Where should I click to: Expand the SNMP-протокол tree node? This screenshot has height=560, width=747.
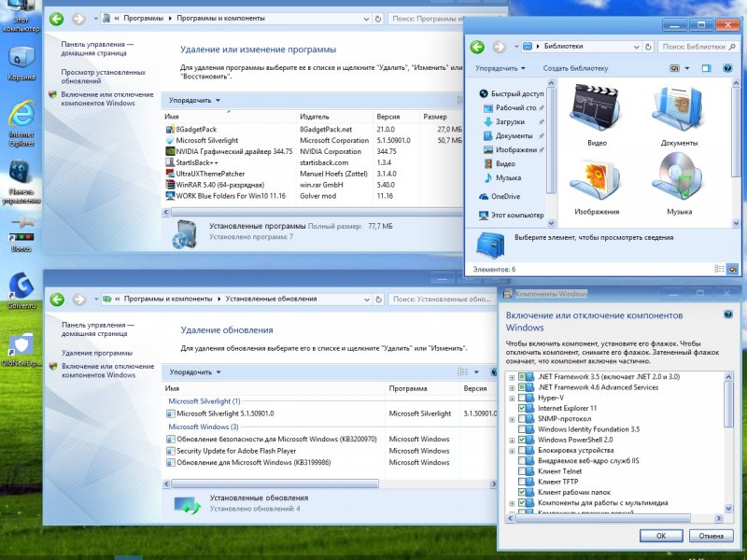pyautogui.click(x=512, y=419)
